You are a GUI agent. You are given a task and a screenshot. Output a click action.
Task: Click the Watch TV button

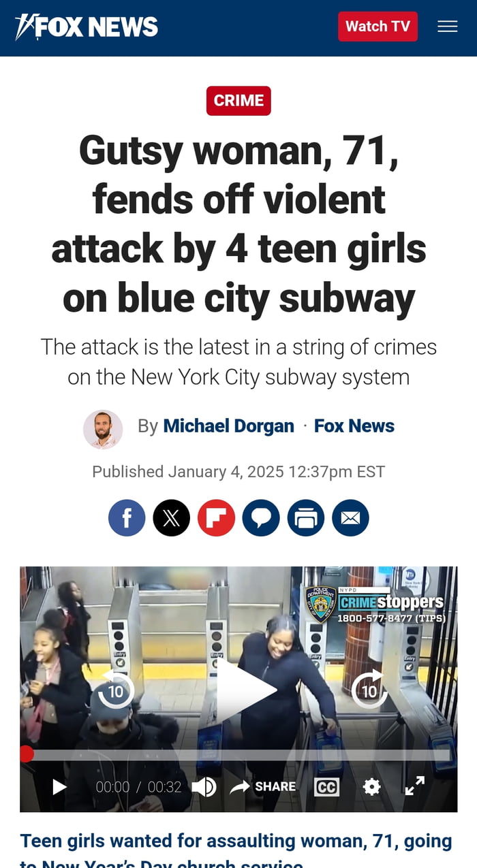(378, 27)
